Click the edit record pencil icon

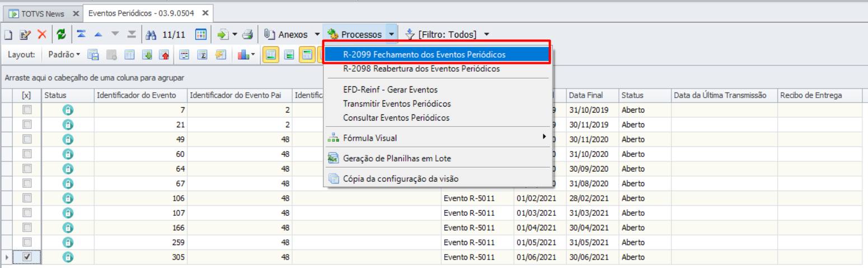25,35
